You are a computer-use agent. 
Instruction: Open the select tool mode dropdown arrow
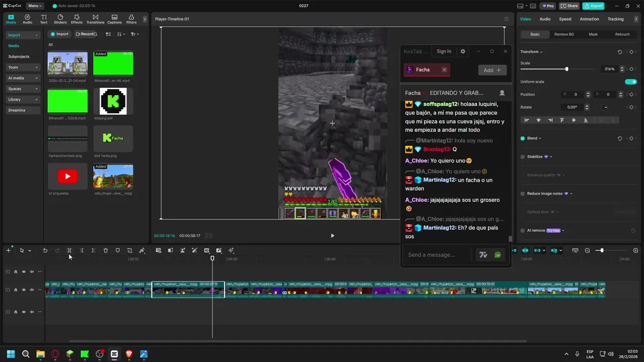click(x=30, y=250)
